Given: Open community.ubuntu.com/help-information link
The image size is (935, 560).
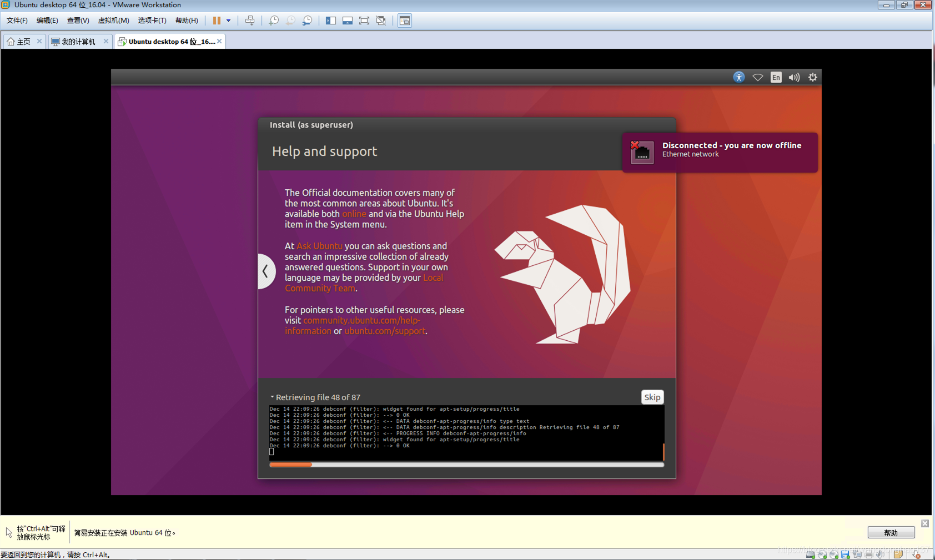Looking at the screenshot, I should (x=352, y=326).
